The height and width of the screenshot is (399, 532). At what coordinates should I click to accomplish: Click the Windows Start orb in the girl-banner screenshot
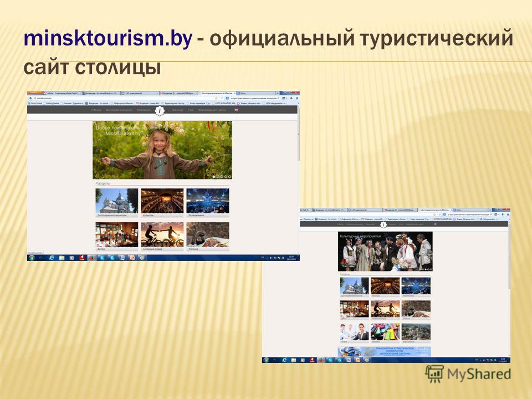(x=32, y=258)
